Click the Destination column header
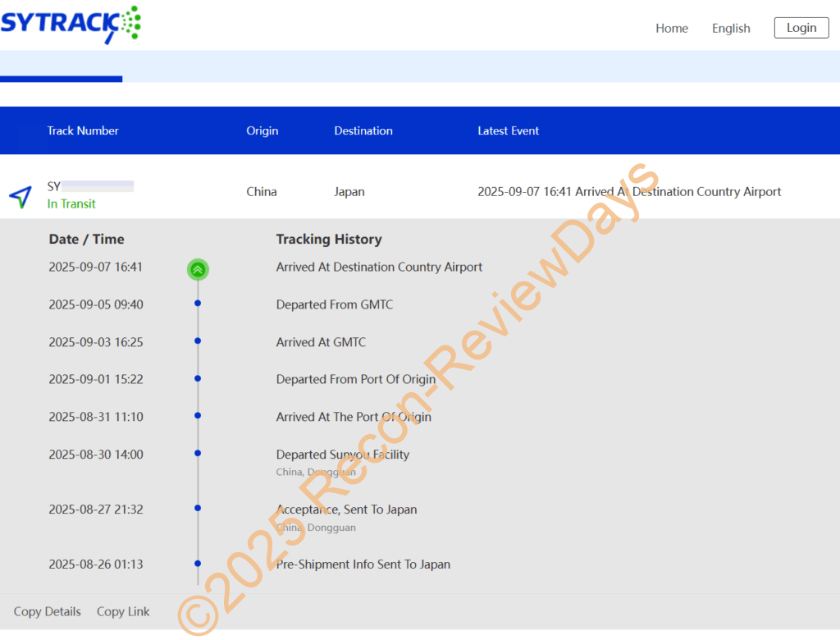 (x=363, y=130)
